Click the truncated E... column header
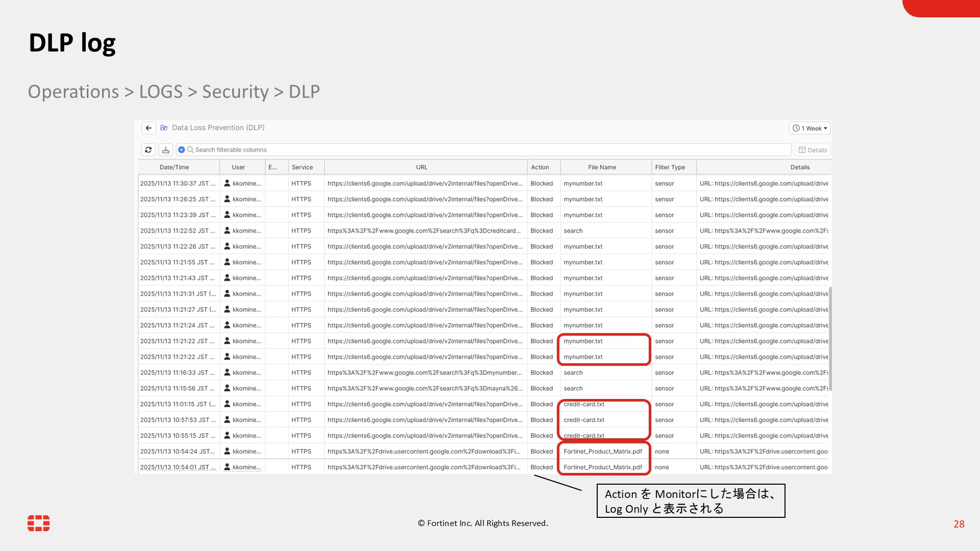The image size is (980, 551). point(273,167)
